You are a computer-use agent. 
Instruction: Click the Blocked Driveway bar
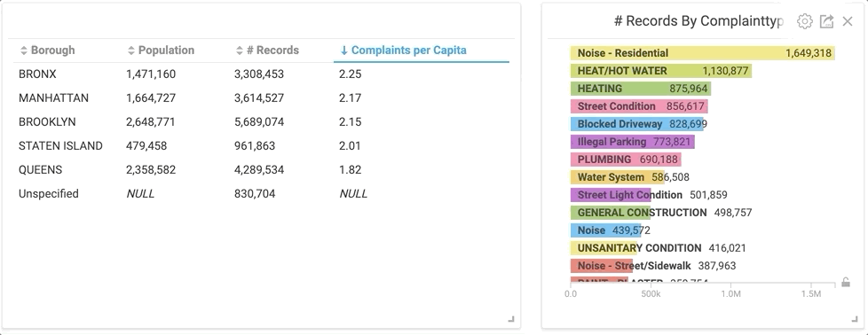[636, 124]
